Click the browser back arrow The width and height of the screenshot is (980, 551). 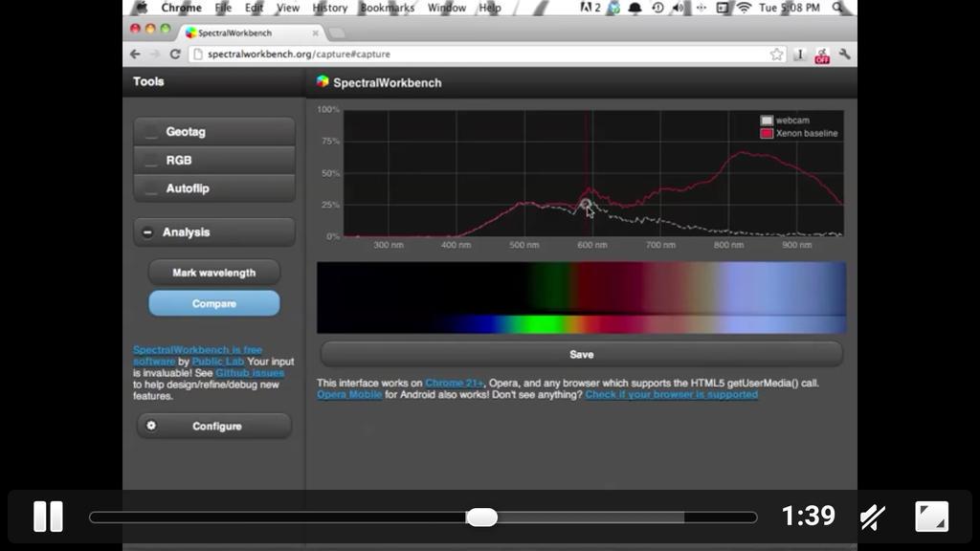point(135,55)
